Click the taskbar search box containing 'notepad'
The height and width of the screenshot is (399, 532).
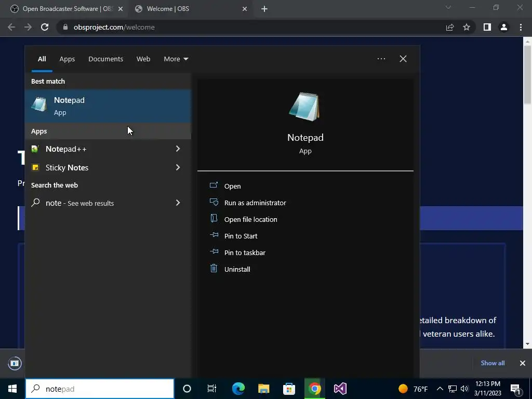click(100, 389)
